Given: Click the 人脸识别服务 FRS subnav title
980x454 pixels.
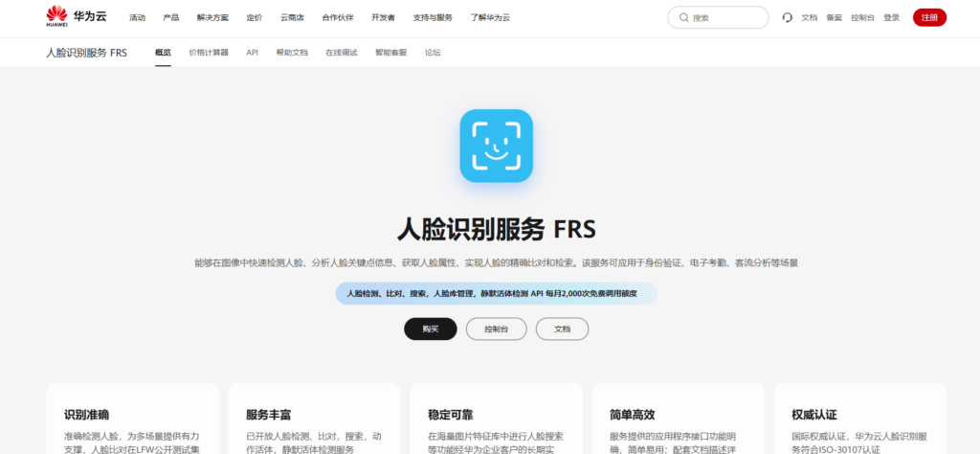Looking at the screenshot, I should click(x=86, y=53).
